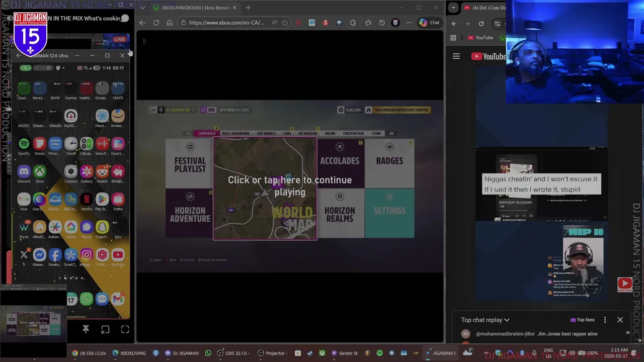Image resolution: width=644 pixels, height=362 pixels.
Task: Open Snapchat app on the phone screen
Action: click(x=102, y=227)
